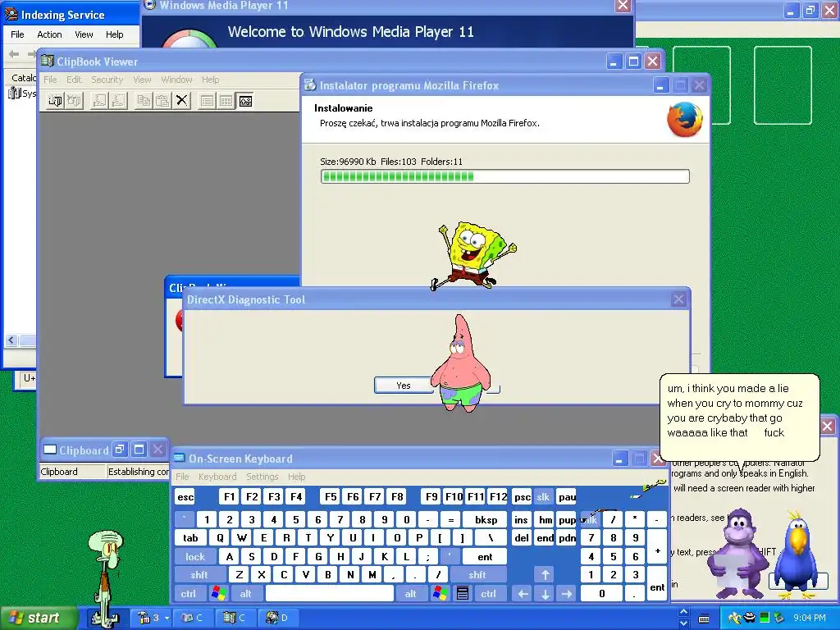Toggle left shft key on On-Screen Keyboard
The width and height of the screenshot is (840, 630).
(199, 575)
